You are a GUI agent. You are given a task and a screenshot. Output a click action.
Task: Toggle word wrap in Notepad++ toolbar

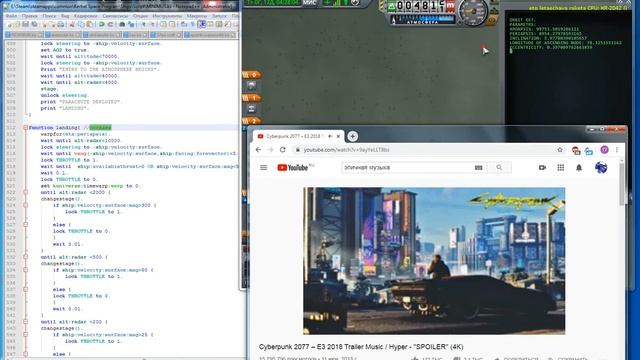coord(184,24)
